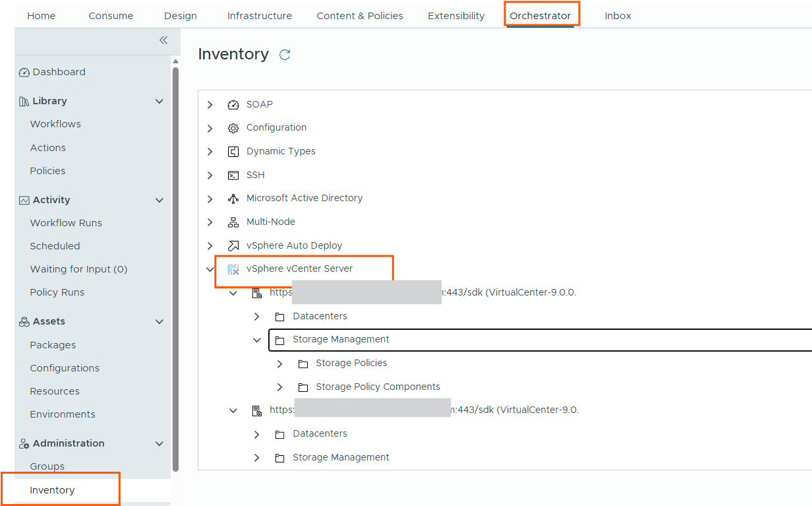Viewport: 812px width, 506px height.
Task: Collapse the vSphere vCenter Server node
Action: 210,269
